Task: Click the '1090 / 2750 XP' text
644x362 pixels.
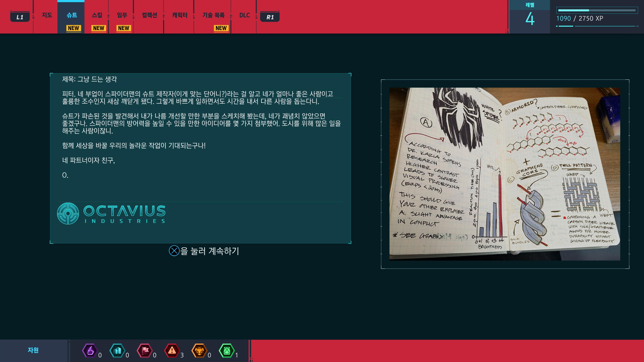Action: [579, 18]
